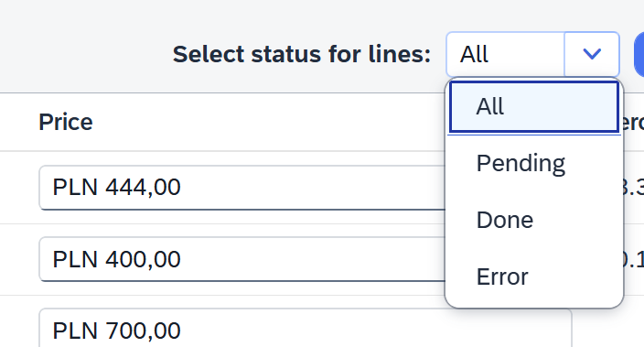Click blank header space right of Price

point(267,122)
